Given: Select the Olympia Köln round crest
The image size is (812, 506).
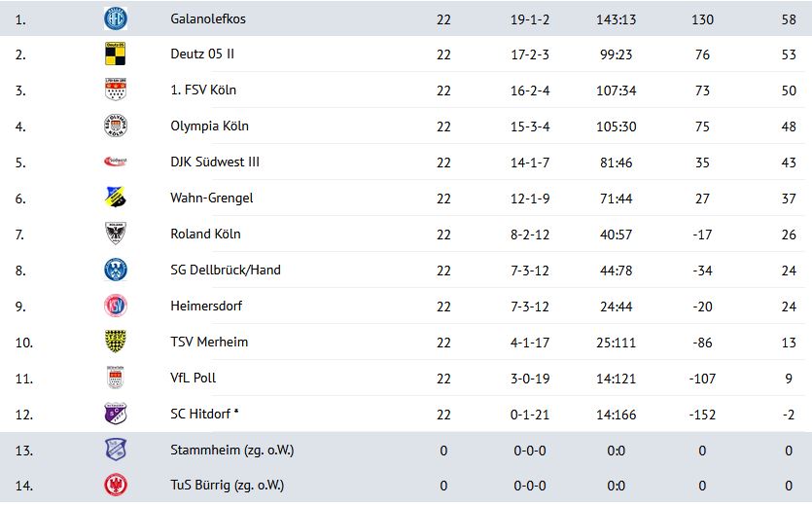Looking at the screenshot, I should point(116,126).
